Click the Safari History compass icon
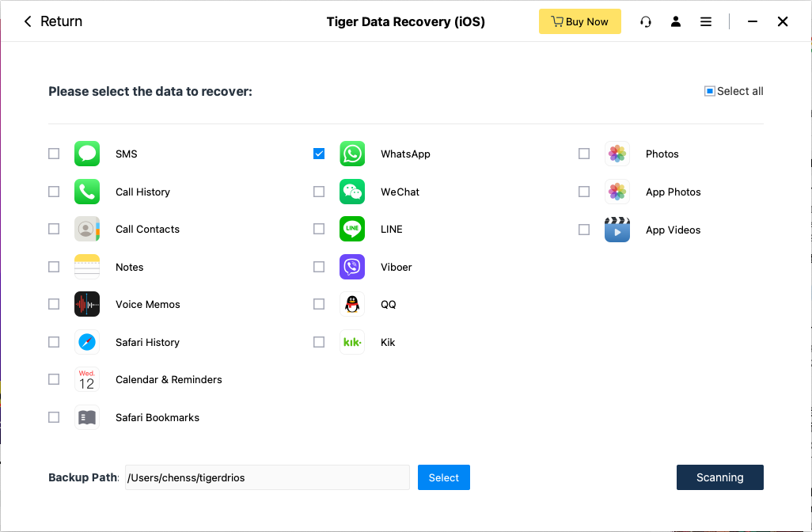This screenshot has width=812, height=532. [x=87, y=342]
